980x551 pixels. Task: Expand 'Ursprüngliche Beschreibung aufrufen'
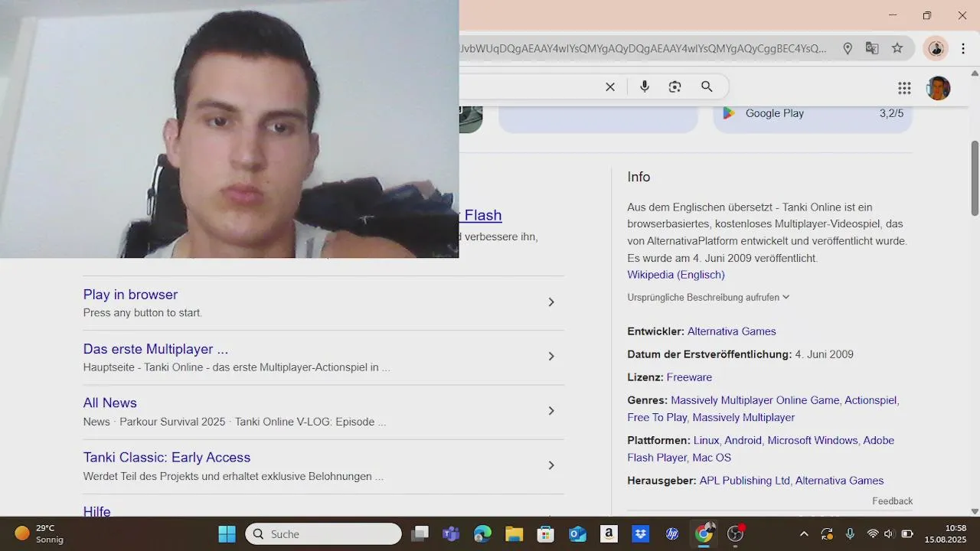pos(708,297)
